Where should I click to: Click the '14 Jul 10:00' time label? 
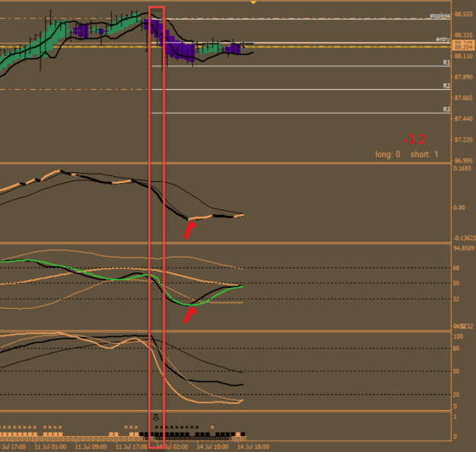212,447
